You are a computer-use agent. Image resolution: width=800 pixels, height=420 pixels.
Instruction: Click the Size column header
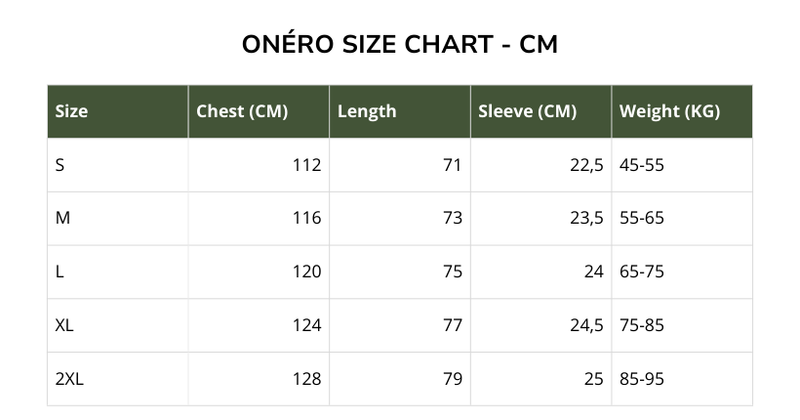(x=72, y=112)
